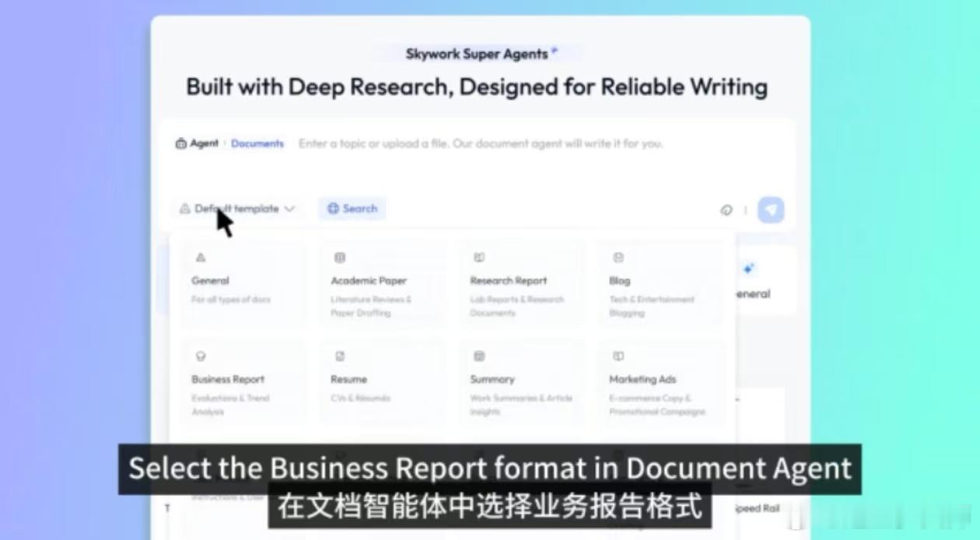Screen dimensions: 980x540
Task: Click the Marketing Ads icon
Action: coord(618,356)
